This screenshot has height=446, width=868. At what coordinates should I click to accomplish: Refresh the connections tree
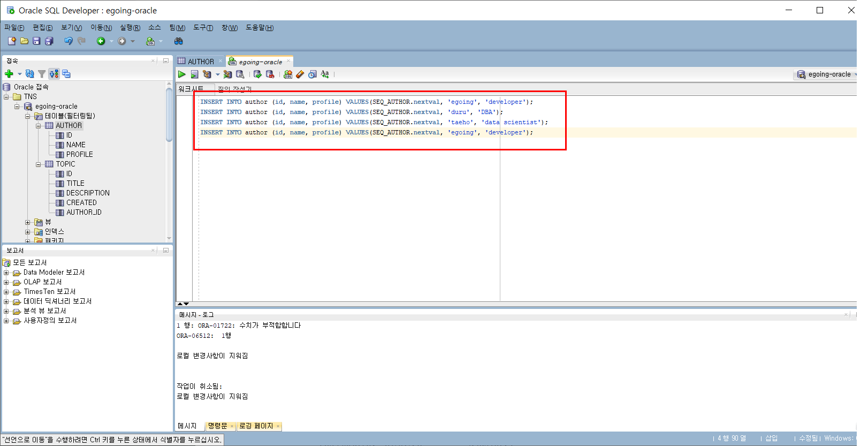[x=30, y=74]
